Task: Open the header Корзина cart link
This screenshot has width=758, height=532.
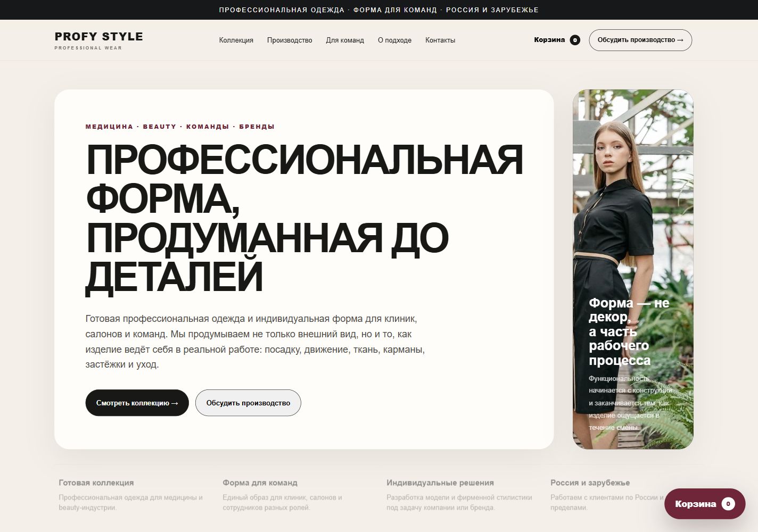Action: [x=557, y=40]
